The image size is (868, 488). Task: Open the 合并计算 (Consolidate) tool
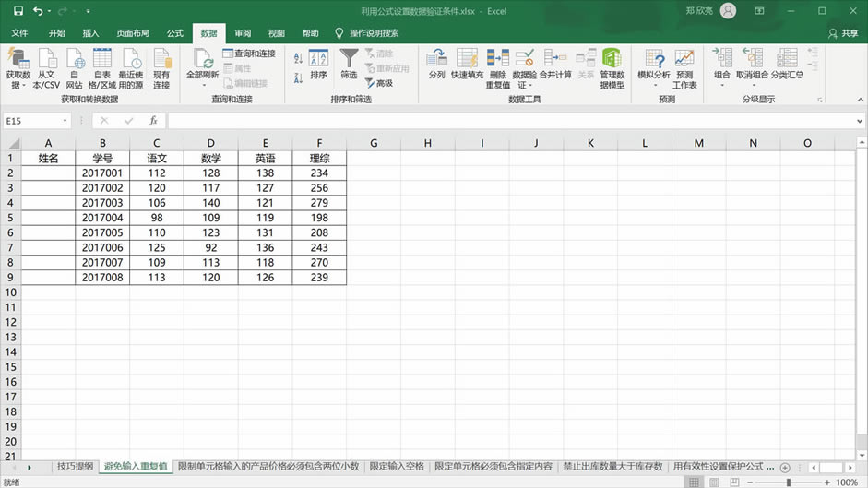click(x=555, y=65)
